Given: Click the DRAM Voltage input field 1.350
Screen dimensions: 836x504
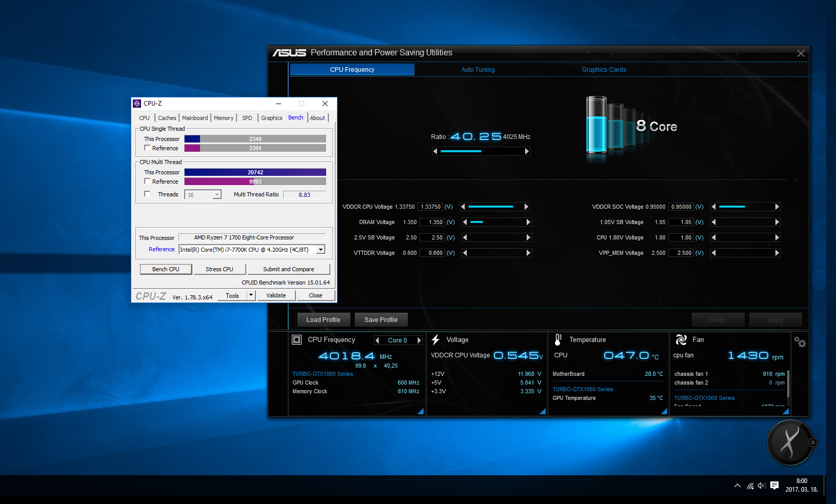Looking at the screenshot, I should point(432,222).
